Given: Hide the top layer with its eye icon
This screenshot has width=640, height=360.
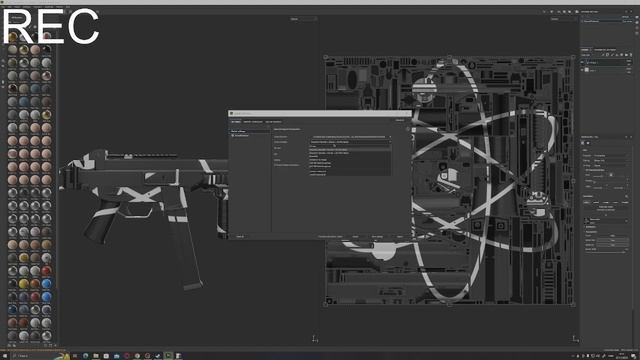Looking at the screenshot, I should 582,62.
